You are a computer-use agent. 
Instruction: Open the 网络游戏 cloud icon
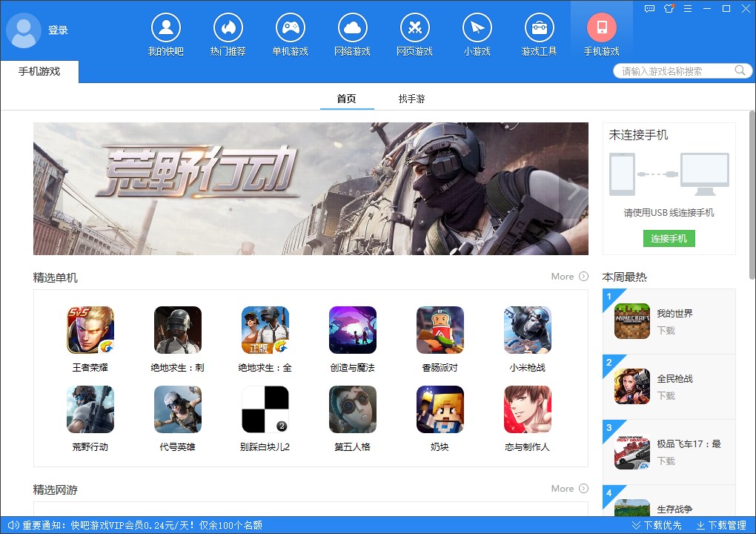pos(353,28)
